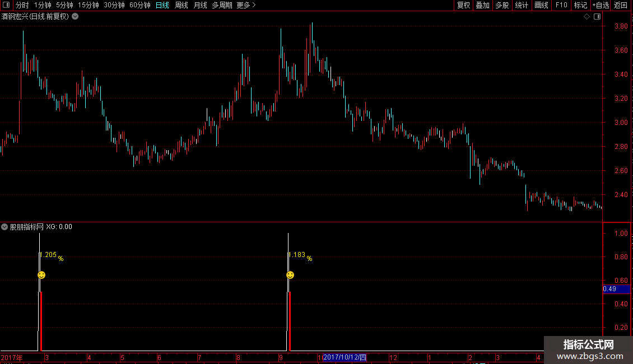This screenshot has height=364, width=633.
Task: Open dropdown beside 酒钢宏兴 chart title
Action: click(75, 17)
